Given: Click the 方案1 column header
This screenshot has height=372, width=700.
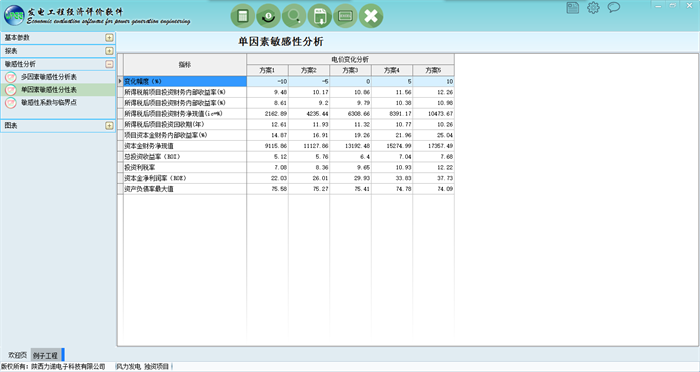Looking at the screenshot, I should click(267, 70).
